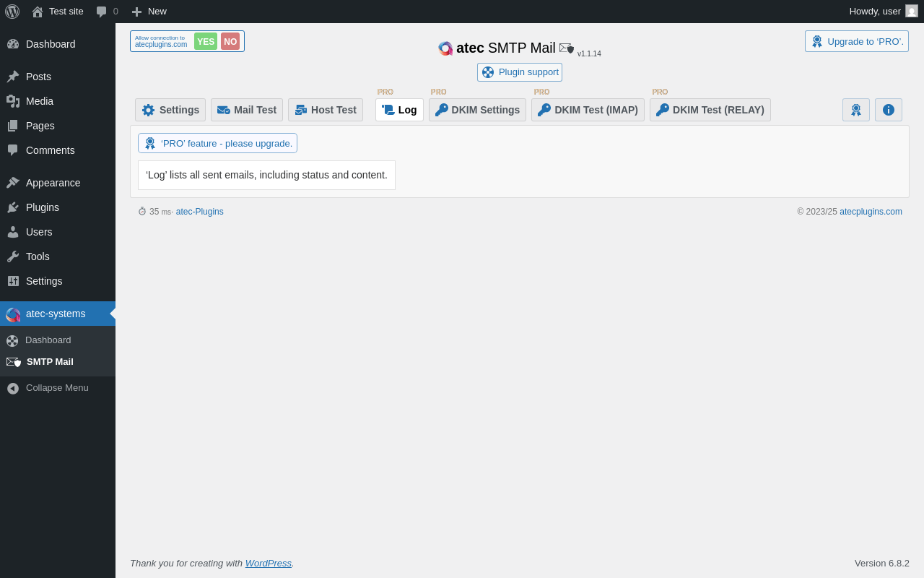Viewport: 924px width, 578px height.
Task: Click the '35 ms' load time text
Action: (160, 212)
